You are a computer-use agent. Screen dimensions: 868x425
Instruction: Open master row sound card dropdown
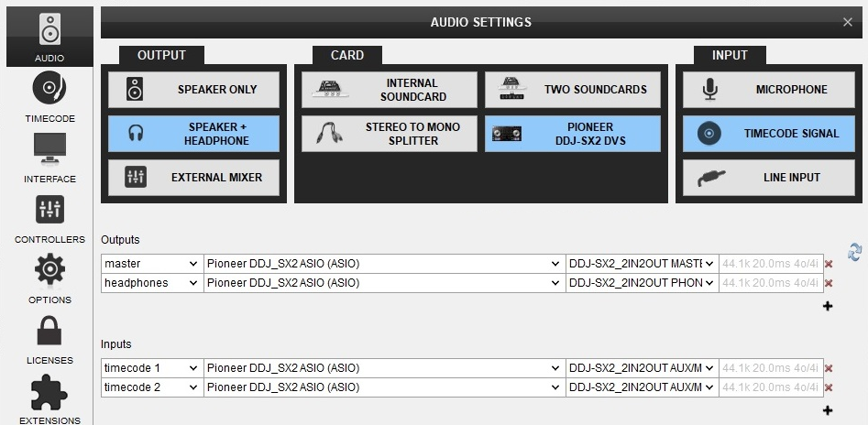coord(384,264)
